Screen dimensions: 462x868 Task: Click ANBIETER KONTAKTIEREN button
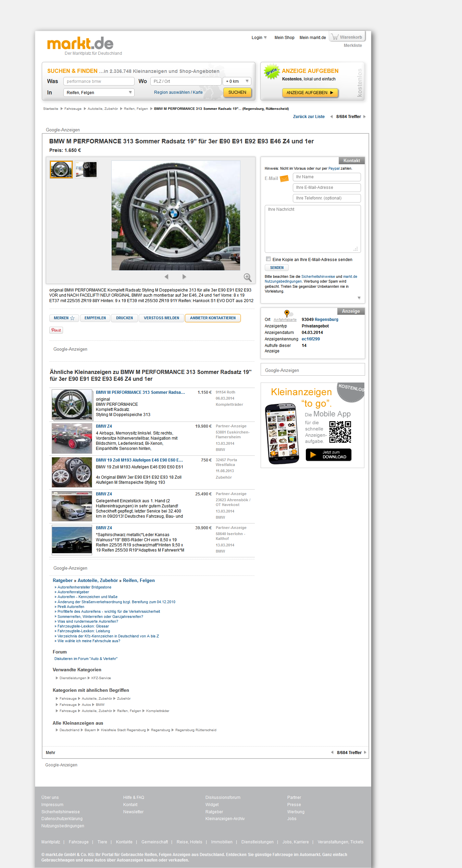point(213,318)
